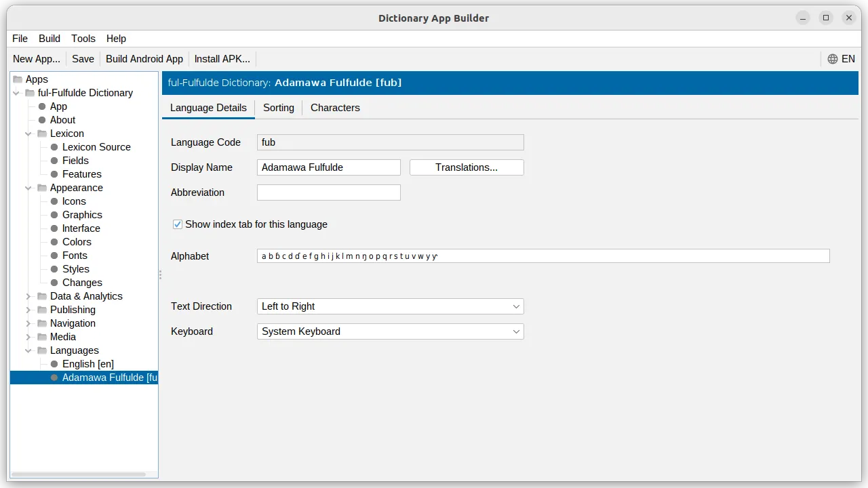Screen dimensions: 868x488
Task: Open the Translations... dialog button
Action: (x=467, y=167)
